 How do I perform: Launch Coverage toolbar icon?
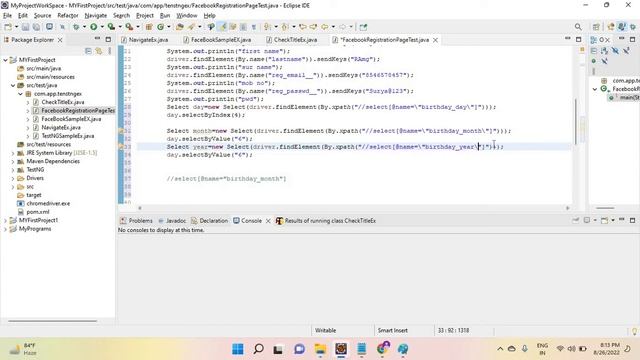[111, 27]
